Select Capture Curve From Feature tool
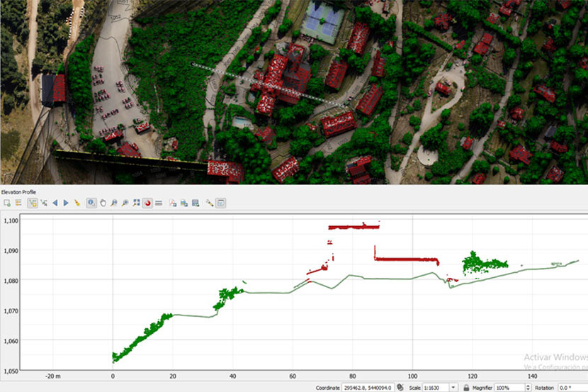588x392 pixels. click(44, 203)
